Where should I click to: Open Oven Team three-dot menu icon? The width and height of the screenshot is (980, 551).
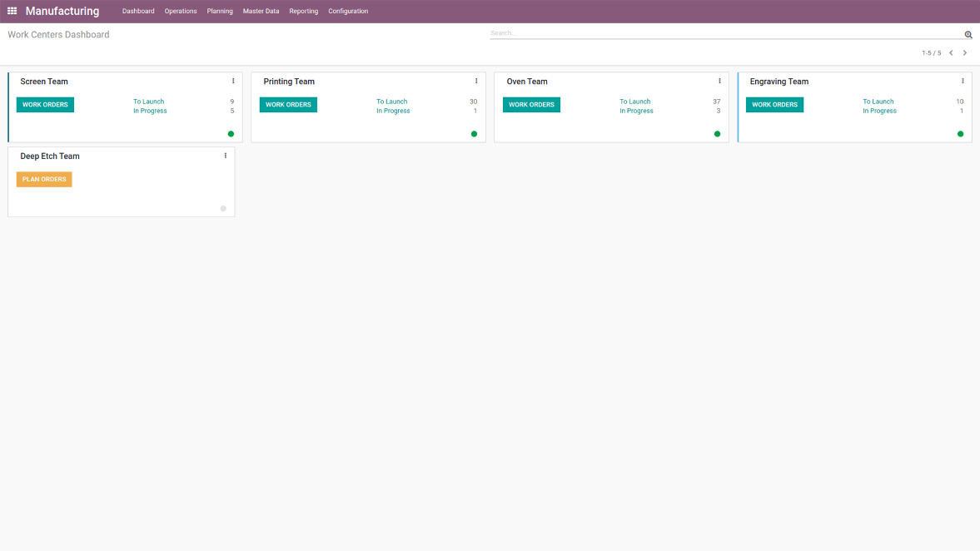(719, 81)
